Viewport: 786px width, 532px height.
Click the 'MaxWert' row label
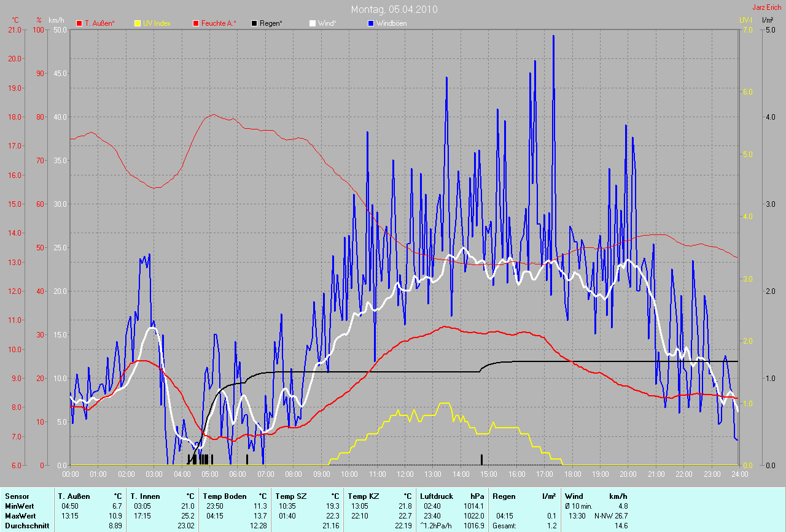[20, 516]
